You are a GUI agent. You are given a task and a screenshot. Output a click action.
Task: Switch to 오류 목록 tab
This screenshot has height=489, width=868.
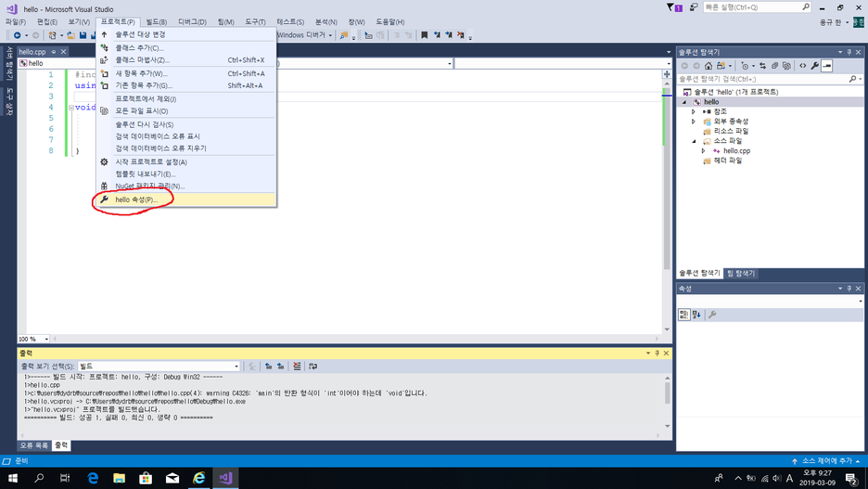click(x=33, y=445)
